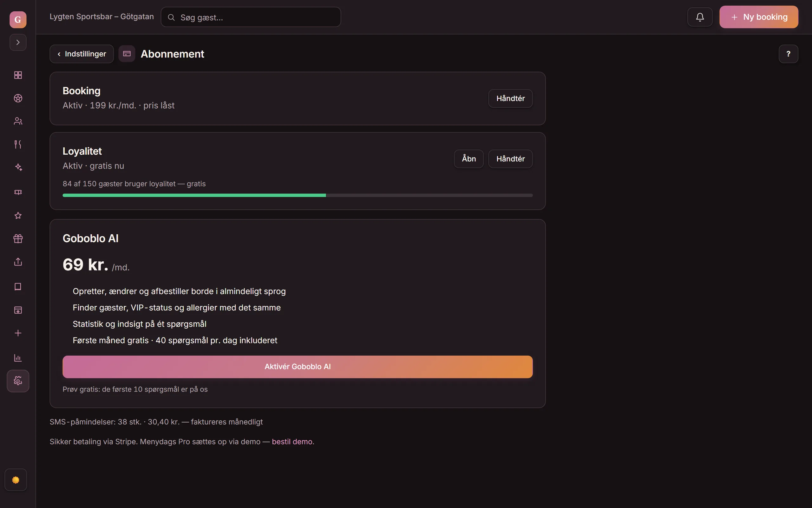The height and width of the screenshot is (508, 812).
Task: Click text 'Første måned gratis · 40 spørgsmål'
Action: tap(140, 341)
